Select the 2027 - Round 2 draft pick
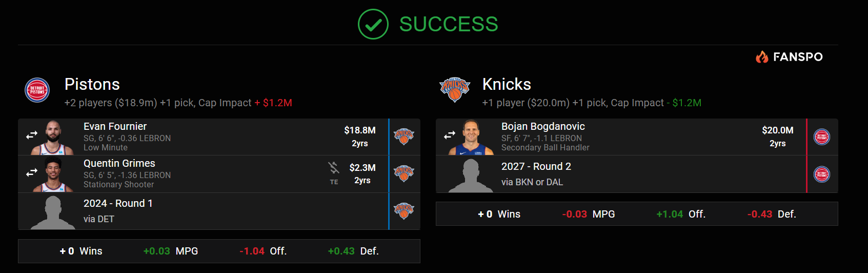The height and width of the screenshot is (273, 868). point(536,166)
